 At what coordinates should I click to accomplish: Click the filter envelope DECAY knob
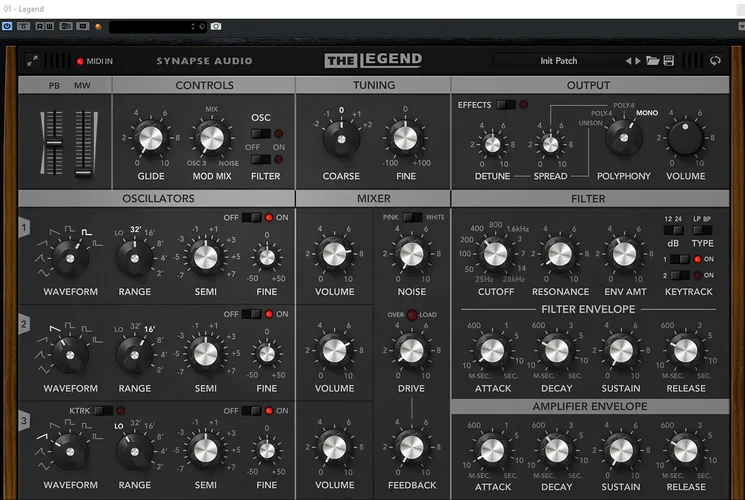pyautogui.click(x=556, y=351)
